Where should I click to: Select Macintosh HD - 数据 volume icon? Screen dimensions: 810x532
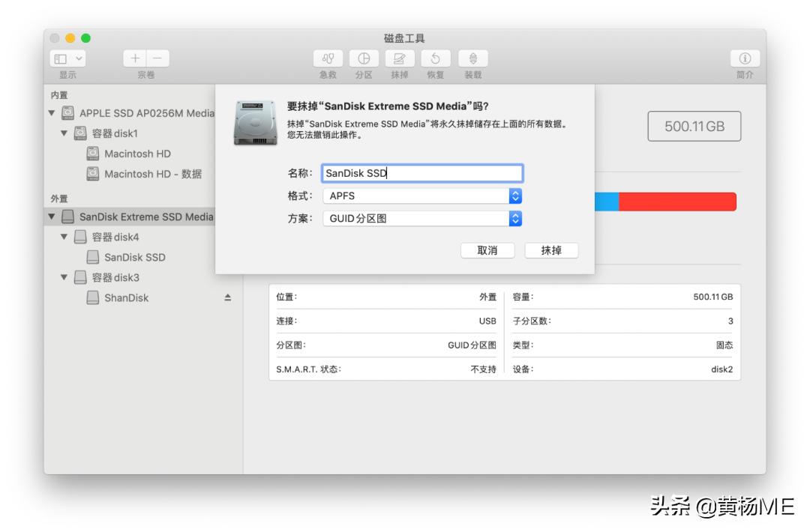coord(92,173)
